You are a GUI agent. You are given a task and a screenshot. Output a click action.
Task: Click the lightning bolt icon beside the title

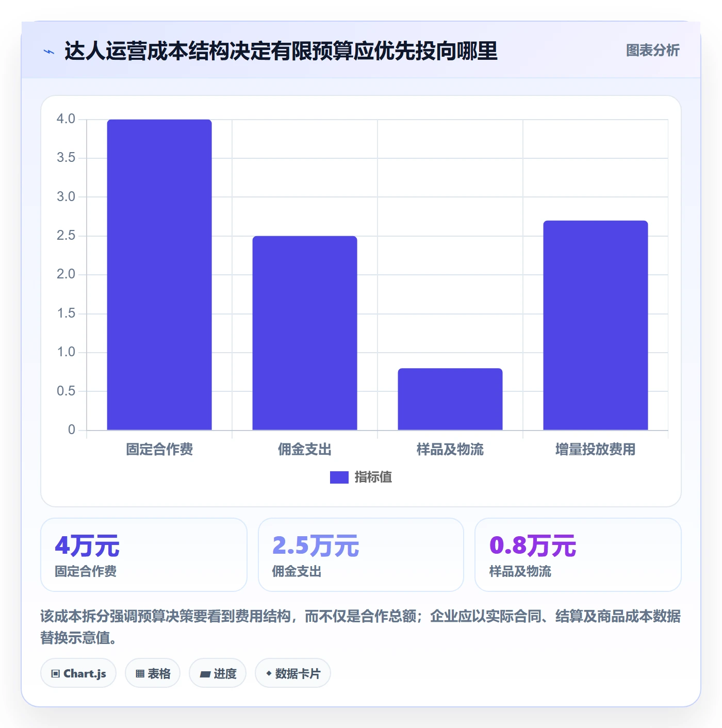point(49,52)
